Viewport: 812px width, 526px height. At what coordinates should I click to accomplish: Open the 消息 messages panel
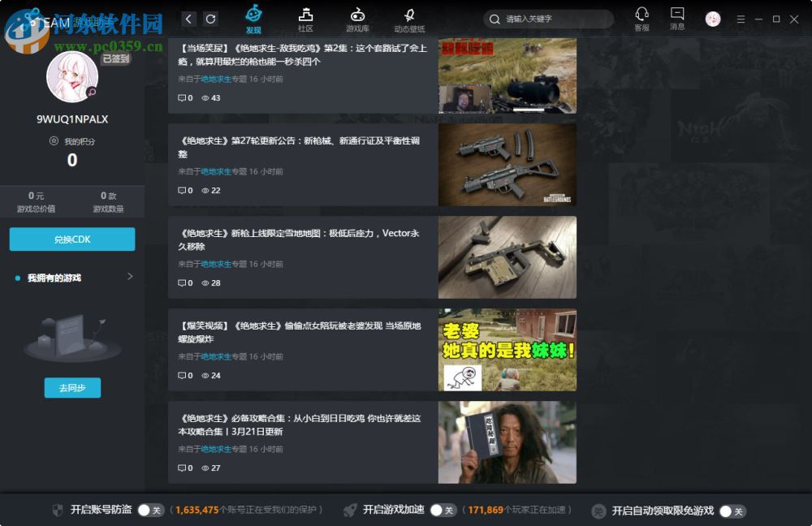pyautogui.click(x=676, y=18)
